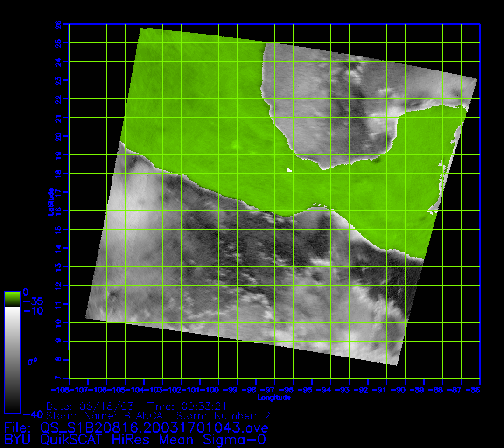Click the QS_S1B20816 file name line
The height and width of the screenshot is (448, 504).
(136, 427)
